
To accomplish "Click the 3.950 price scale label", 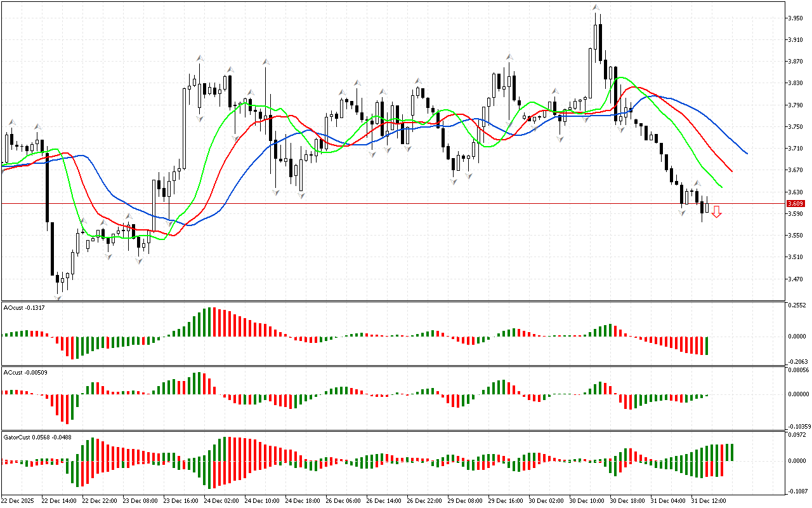I will click(796, 18).
